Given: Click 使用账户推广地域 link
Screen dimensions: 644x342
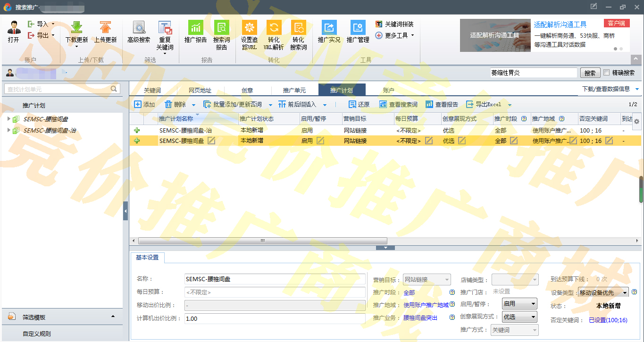Looking at the screenshot, I should coord(426,305).
